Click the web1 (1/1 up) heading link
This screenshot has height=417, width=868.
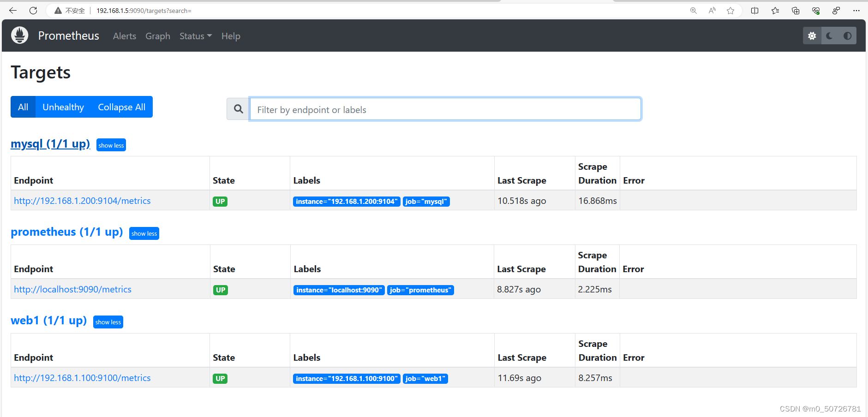(49, 321)
